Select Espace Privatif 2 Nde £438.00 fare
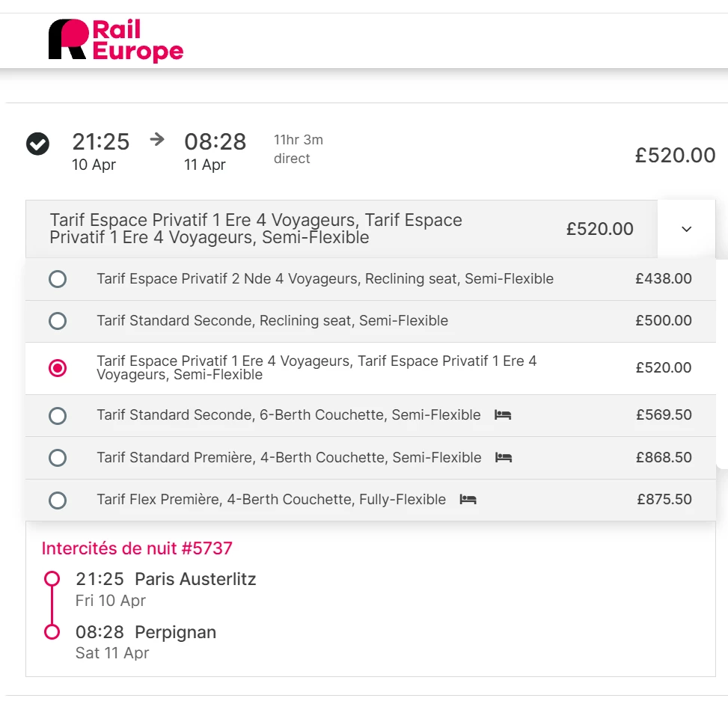The image size is (728, 701). 58,279
